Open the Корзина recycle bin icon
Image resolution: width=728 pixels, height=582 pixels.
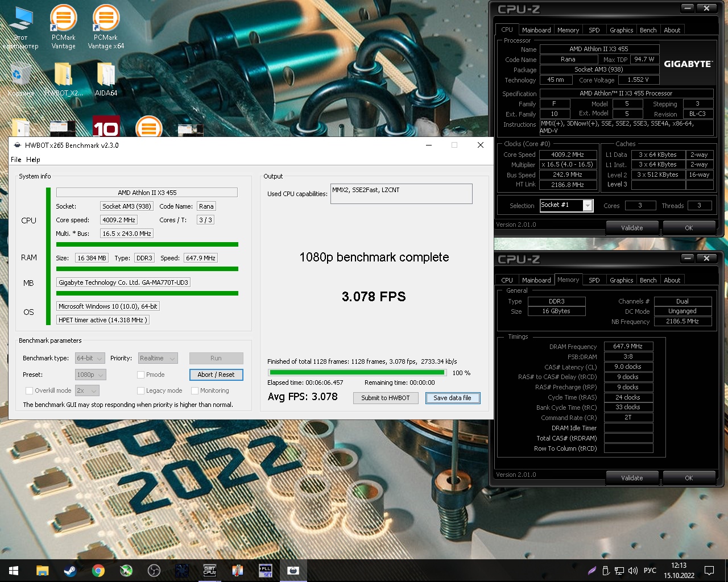[x=21, y=80]
